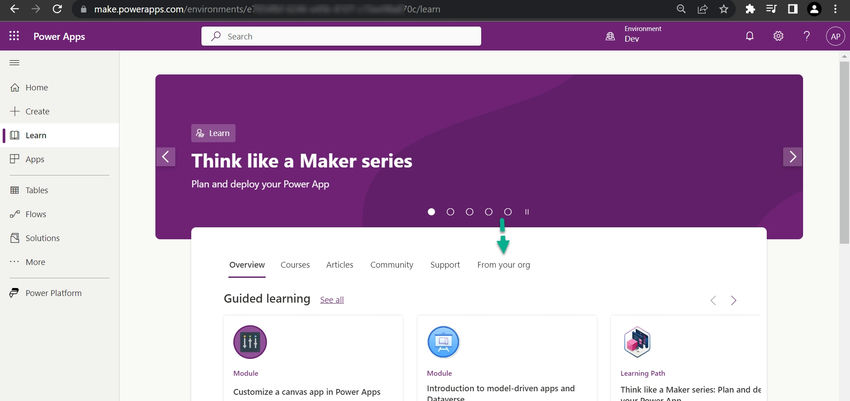Open the Chrome three-dot menu

point(835,9)
